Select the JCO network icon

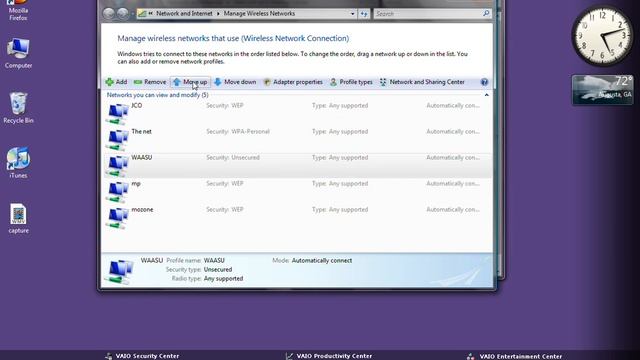pyautogui.click(x=118, y=114)
